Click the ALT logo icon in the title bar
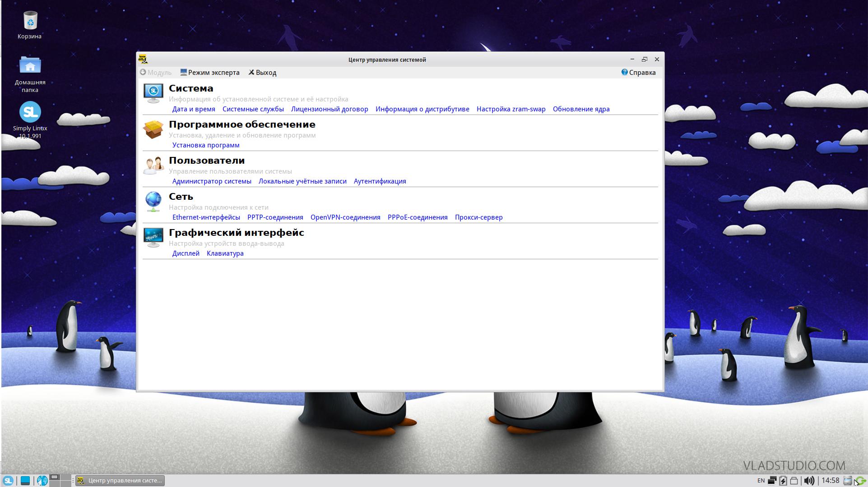The width and height of the screenshot is (868, 487). (x=143, y=59)
